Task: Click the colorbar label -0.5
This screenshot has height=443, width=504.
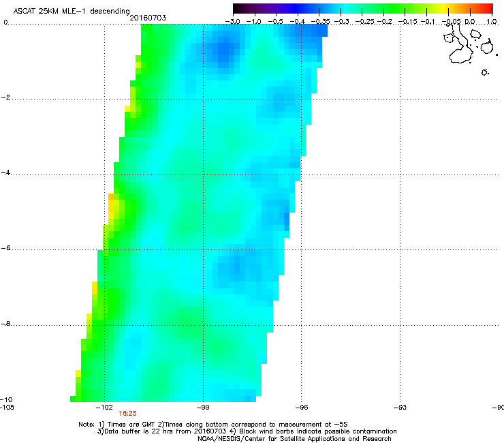Action: point(275,22)
